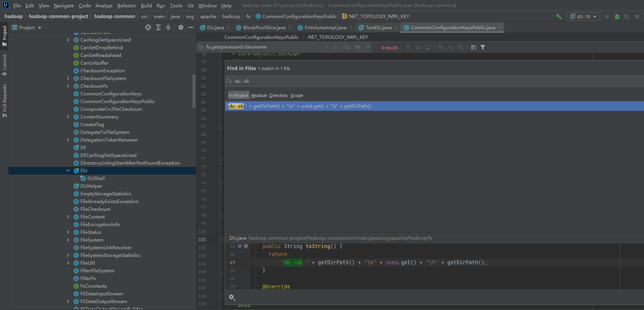This screenshot has height=310, width=644.
Task: Click the Expand All icon in Project panel
Action: coord(158,27)
